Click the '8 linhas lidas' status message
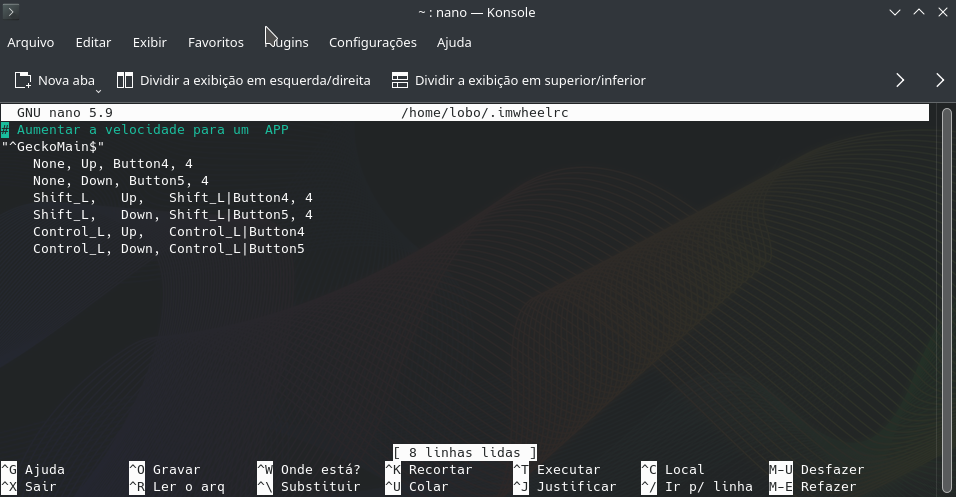Viewport: 956px width, 497px height. click(x=465, y=452)
